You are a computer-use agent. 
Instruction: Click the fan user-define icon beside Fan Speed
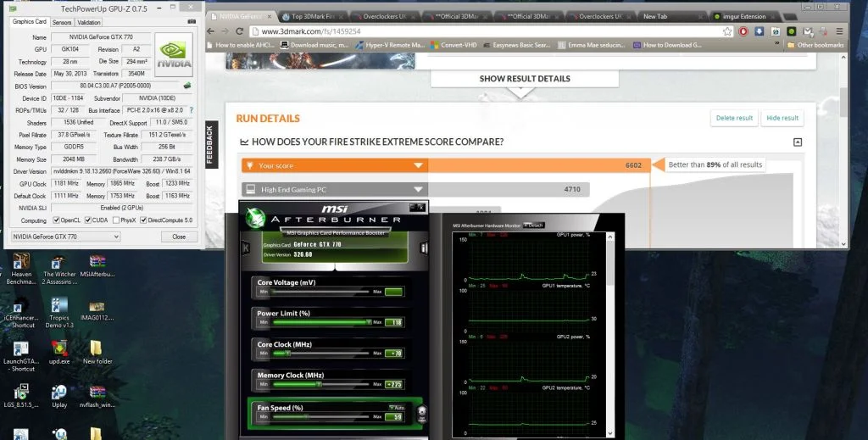tap(422, 413)
